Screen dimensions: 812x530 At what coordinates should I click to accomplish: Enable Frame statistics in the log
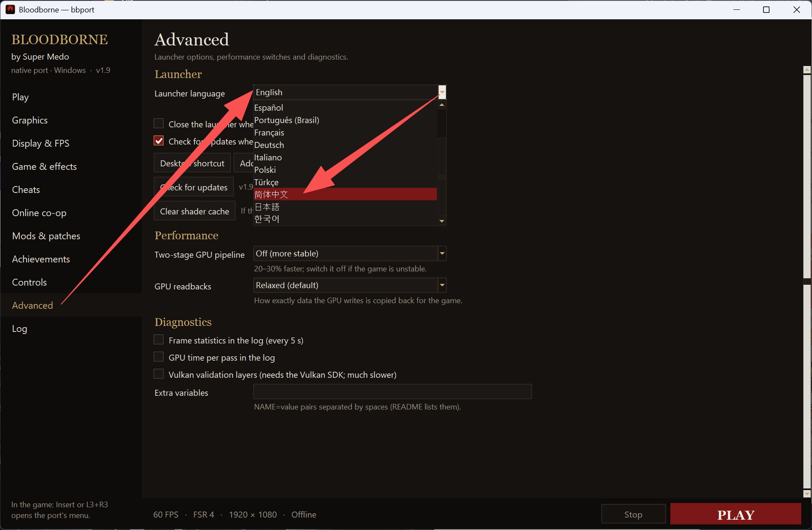[x=159, y=340]
